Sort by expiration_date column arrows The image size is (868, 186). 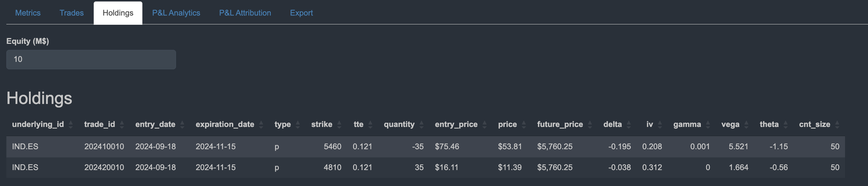pyautogui.click(x=261, y=124)
